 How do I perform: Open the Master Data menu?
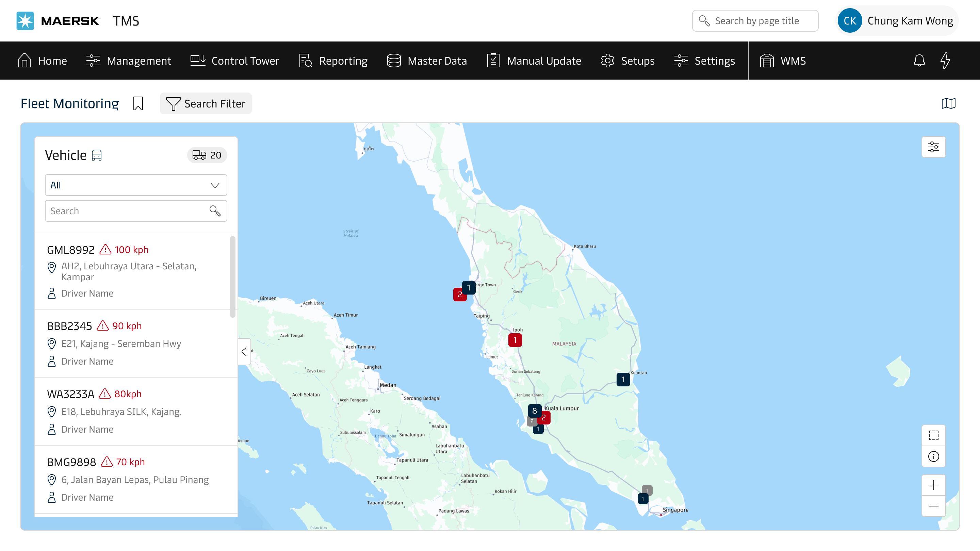[x=427, y=61]
